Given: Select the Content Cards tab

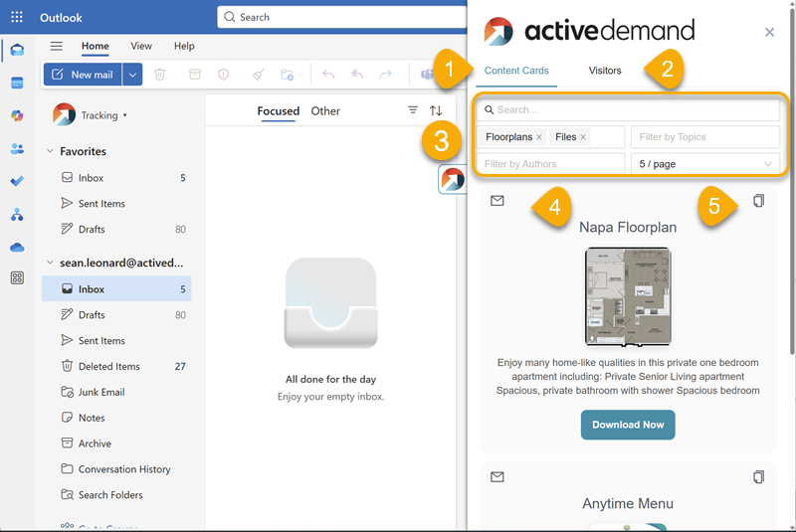Looking at the screenshot, I should click(516, 71).
